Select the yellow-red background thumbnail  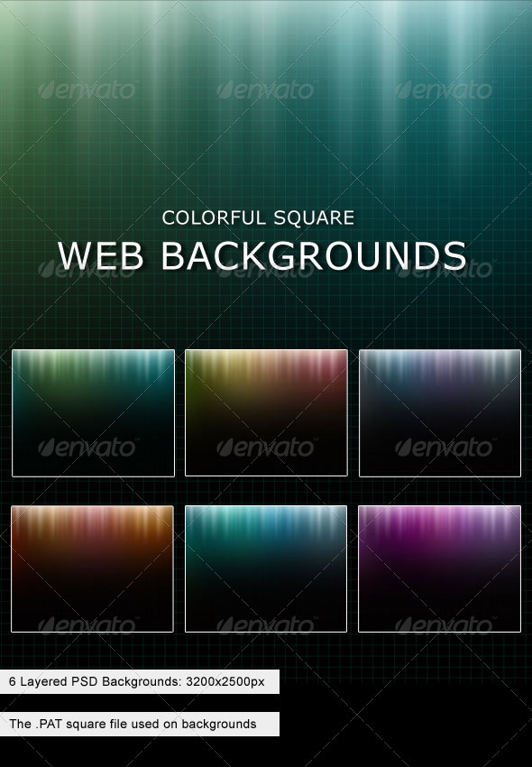coord(266,413)
